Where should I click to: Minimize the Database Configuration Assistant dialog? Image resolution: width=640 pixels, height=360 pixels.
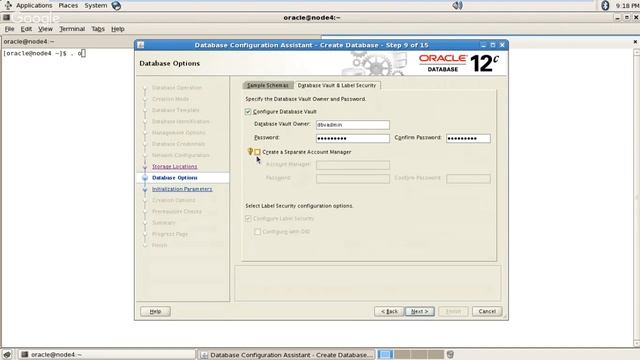coord(483,45)
